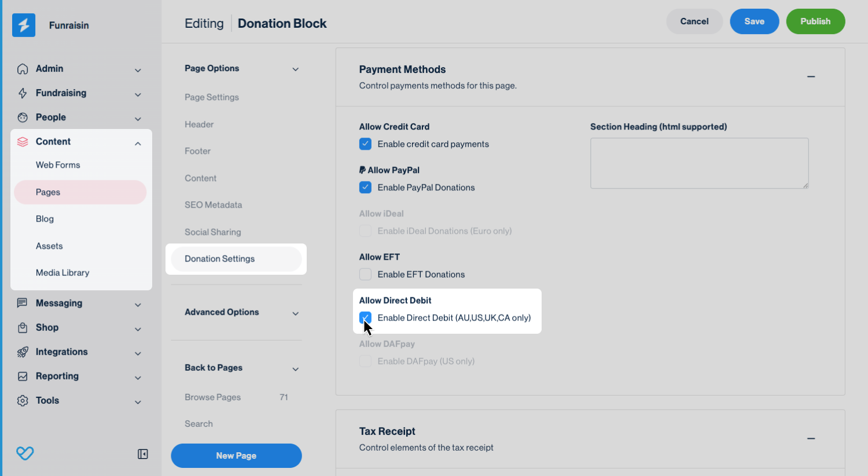Click the Admin home icon

coord(23,69)
